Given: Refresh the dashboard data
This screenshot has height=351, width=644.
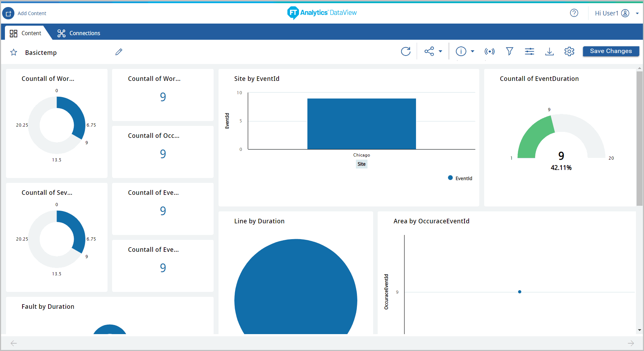Looking at the screenshot, I should [406, 51].
